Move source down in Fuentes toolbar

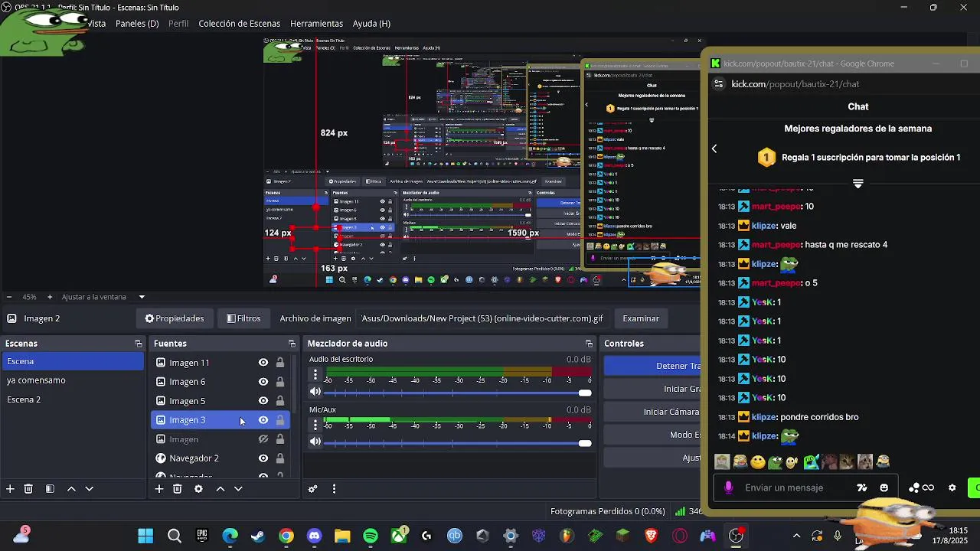click(x=238, y=489)
